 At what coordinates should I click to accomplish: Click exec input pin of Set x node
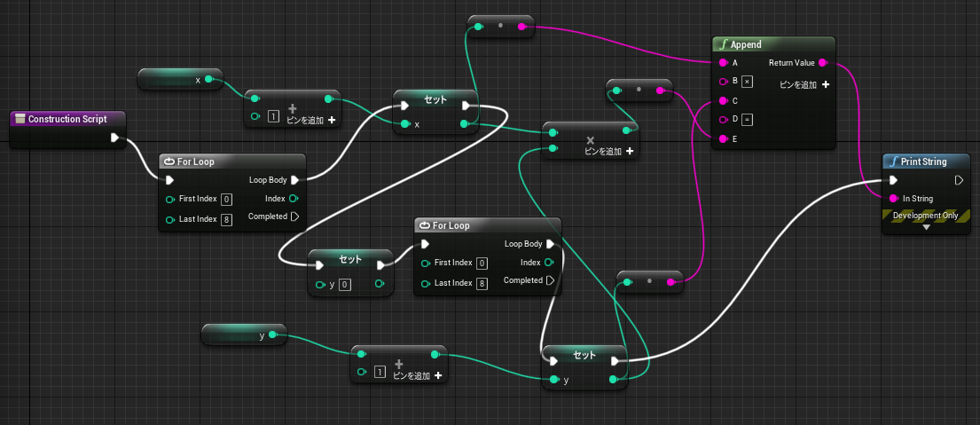click(405, 106)
